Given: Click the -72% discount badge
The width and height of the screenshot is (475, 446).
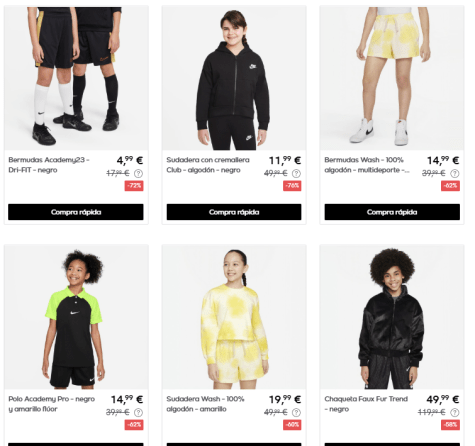Looking at the screenshot, I should tap(134, 186).
